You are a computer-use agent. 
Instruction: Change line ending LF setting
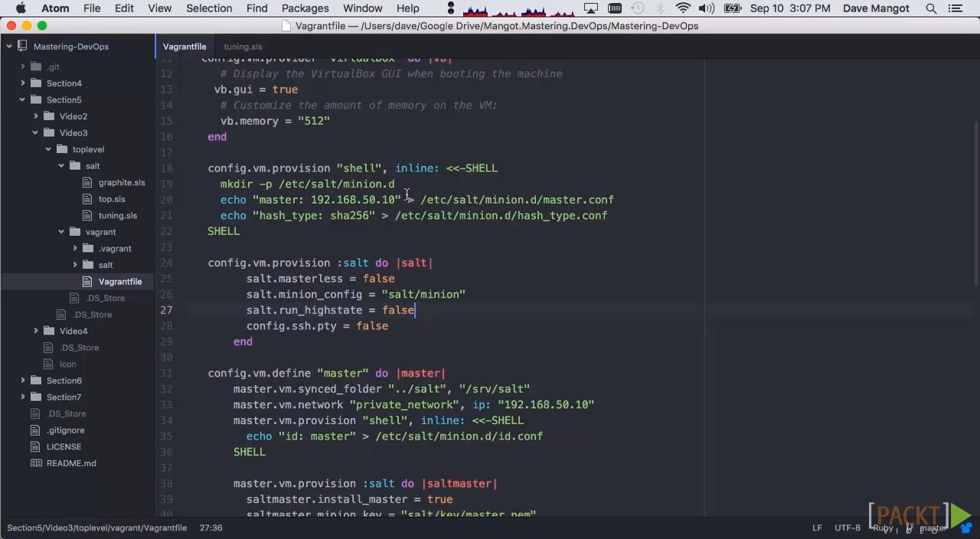817,528
